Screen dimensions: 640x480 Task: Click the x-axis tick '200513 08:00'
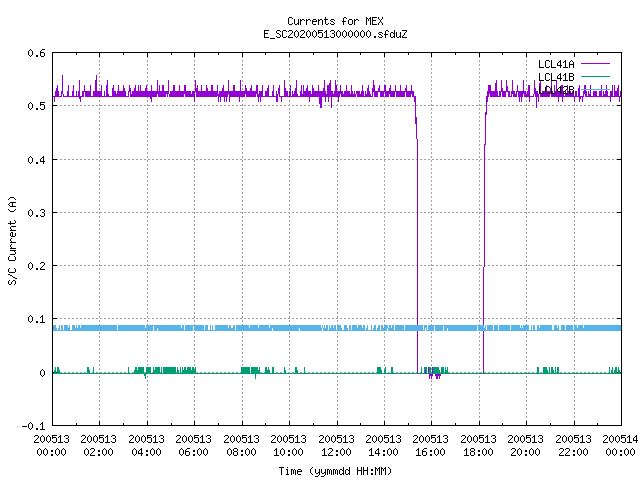click(x=241, y=446)
